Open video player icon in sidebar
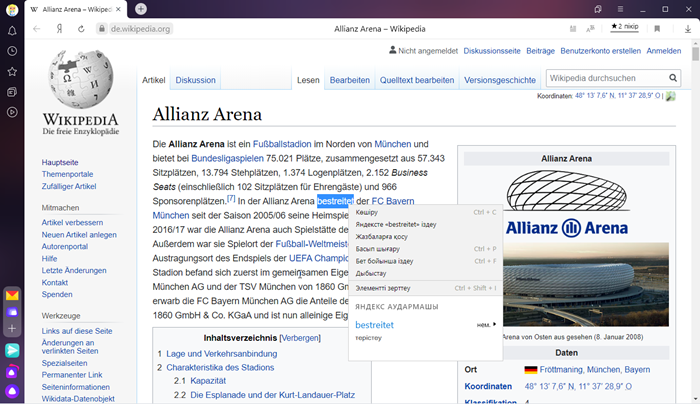700x404 pixels. tap(12, 112)
